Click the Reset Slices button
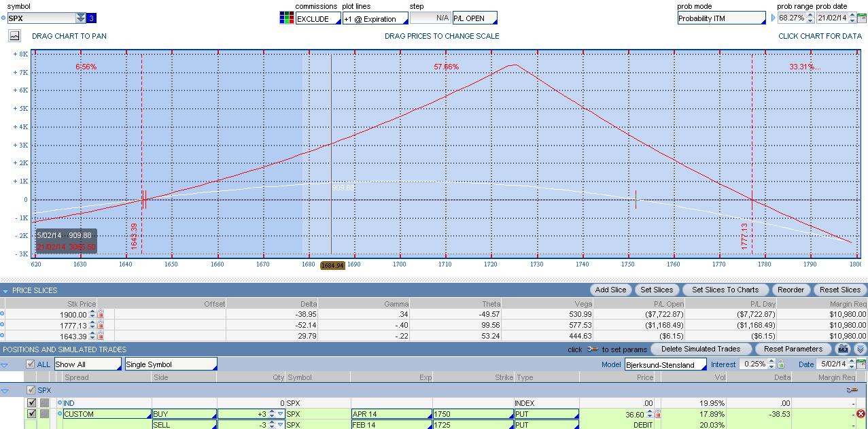Viewport: 868px width, 429px height. click(x=840, y=290)
